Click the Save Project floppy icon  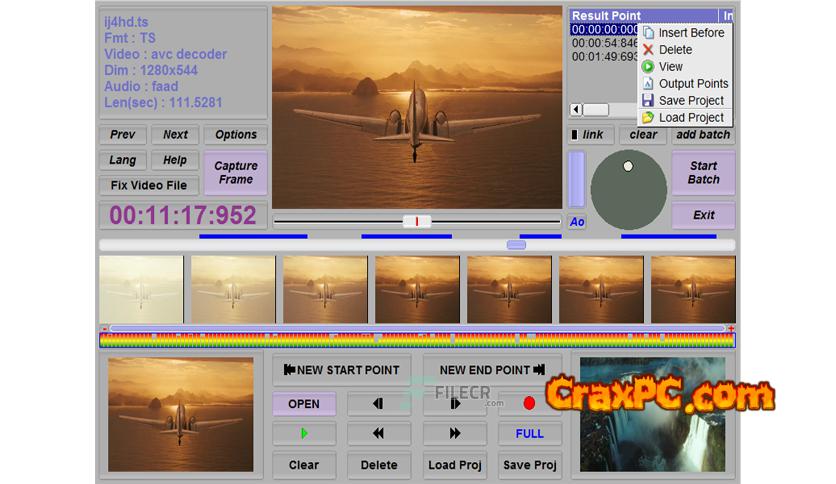648,100
